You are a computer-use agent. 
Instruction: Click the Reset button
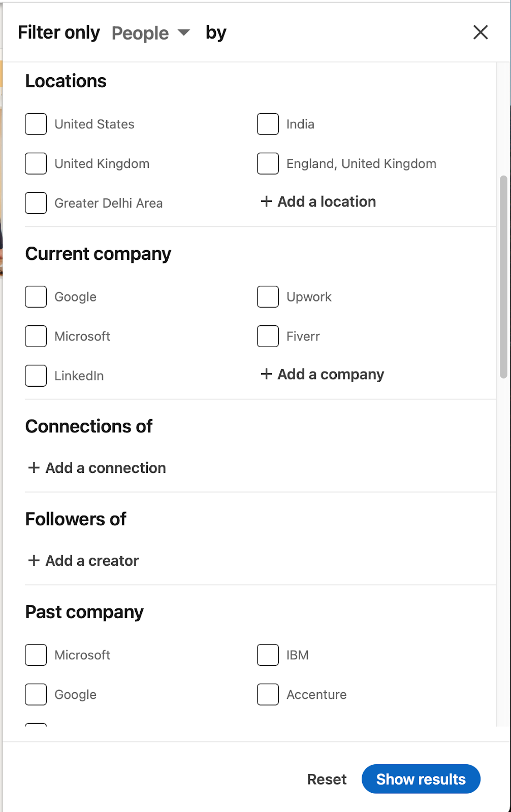327,779
